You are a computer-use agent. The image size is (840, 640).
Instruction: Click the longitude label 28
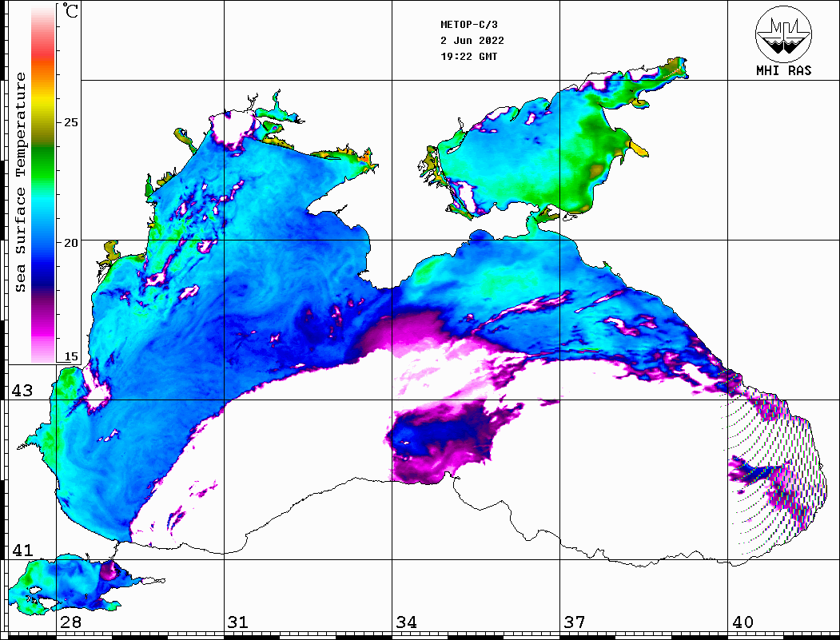pos(70,622)
